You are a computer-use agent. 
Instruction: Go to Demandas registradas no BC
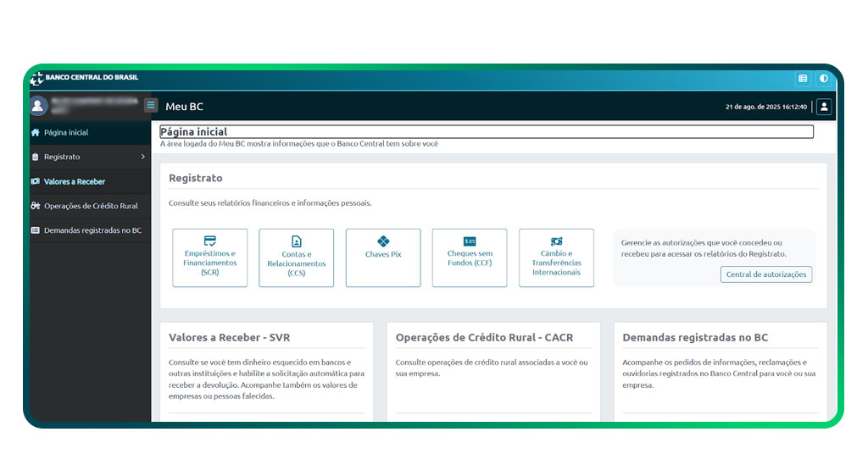92,230
